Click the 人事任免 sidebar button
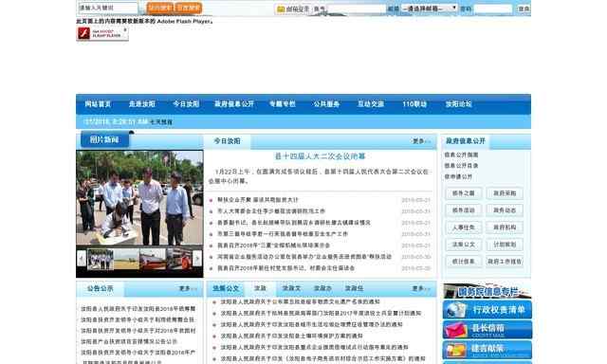This screenshot has height=364, width=607. coord(464,227)
